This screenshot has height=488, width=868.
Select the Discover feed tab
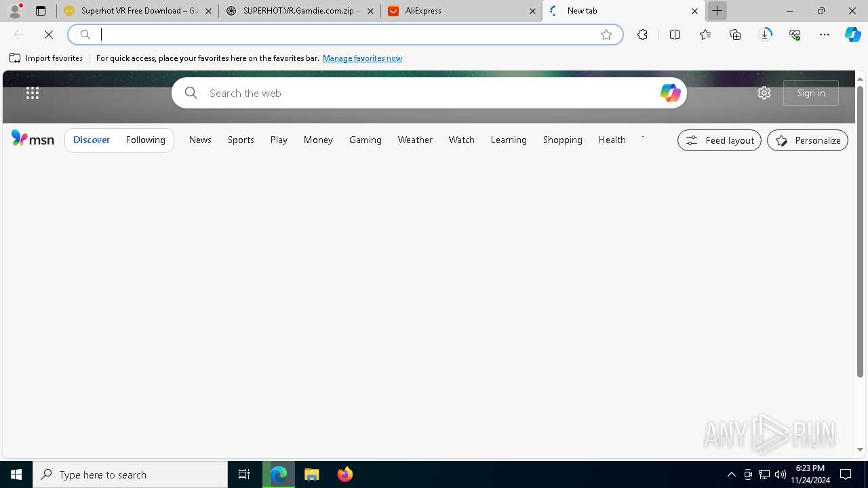92,140
